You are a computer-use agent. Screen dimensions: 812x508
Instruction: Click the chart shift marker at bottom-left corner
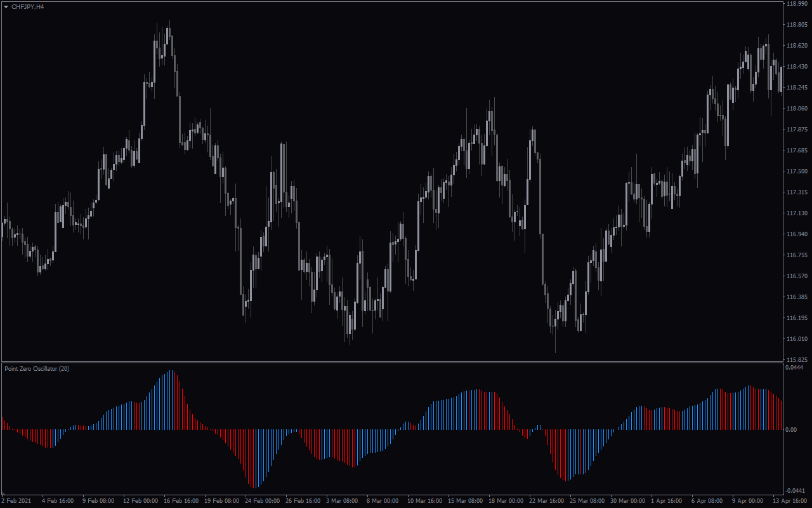(3, 493)
